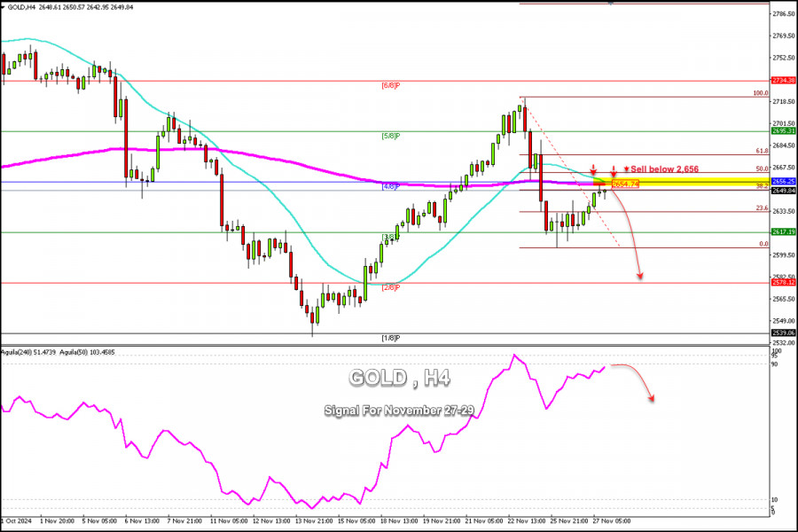798x532 pixels.
Task: Click the green 2695.31 price axis tag
Action: coord(783,131)
